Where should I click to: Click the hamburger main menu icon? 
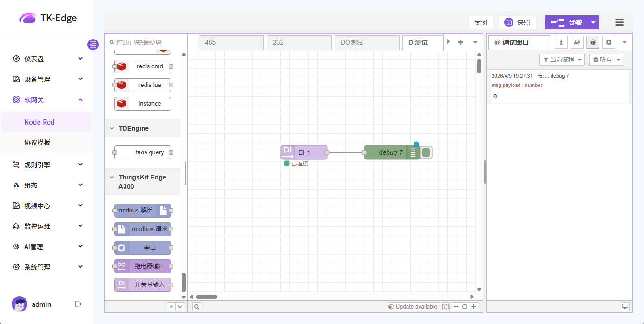pos(619,22)
